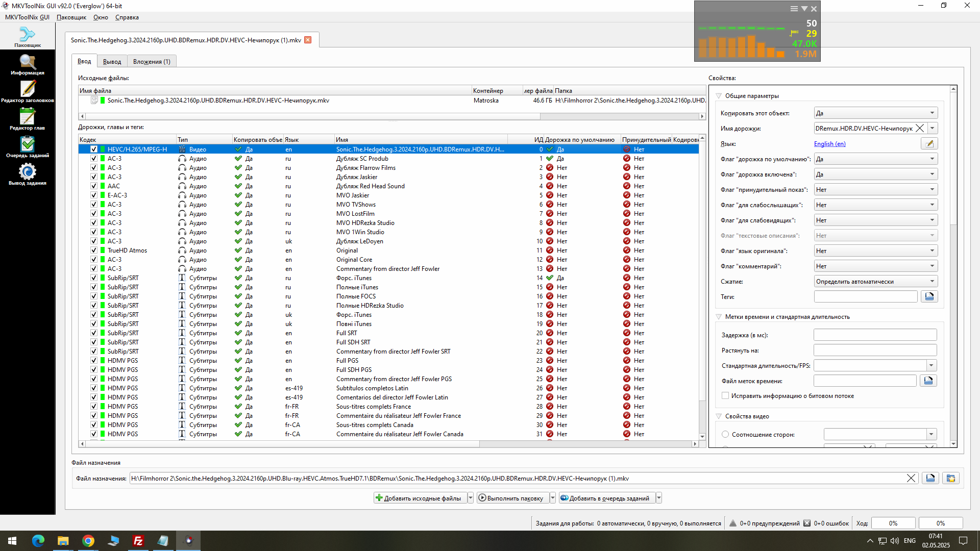Collapse Общие параметры section
Screen dimensions: 980x551
tap(719, 96)
